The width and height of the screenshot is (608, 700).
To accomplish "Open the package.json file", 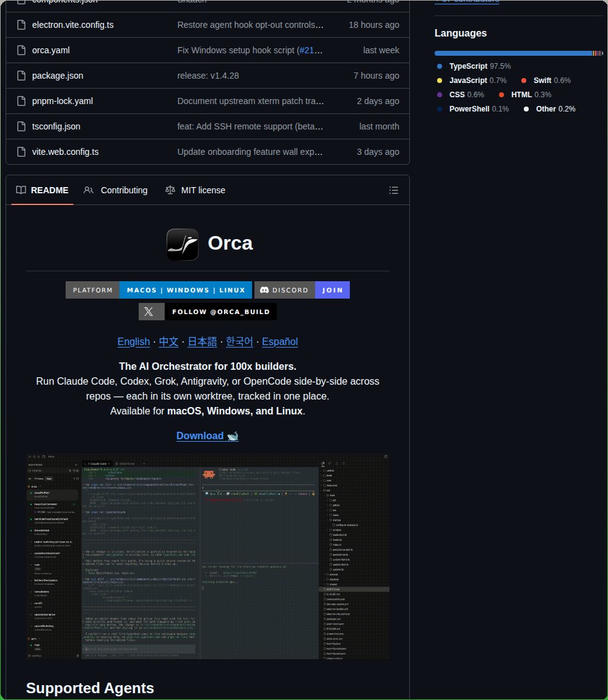I will pos(58,76).
